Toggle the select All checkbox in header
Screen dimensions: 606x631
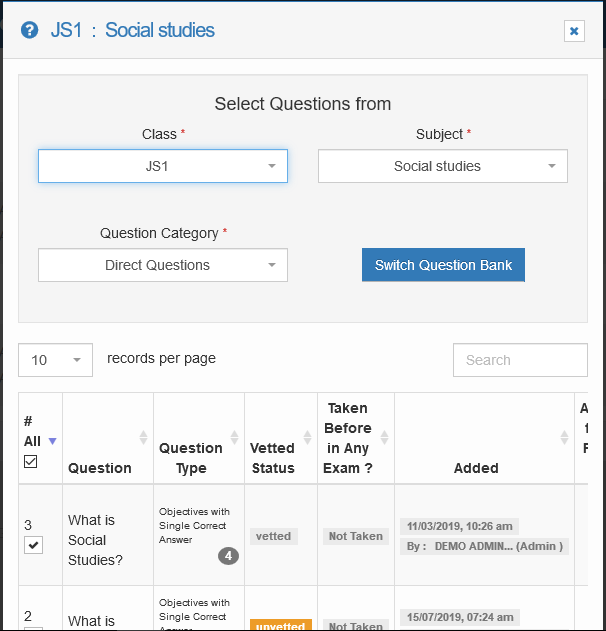pyautogui.click(x=30, y=462)
